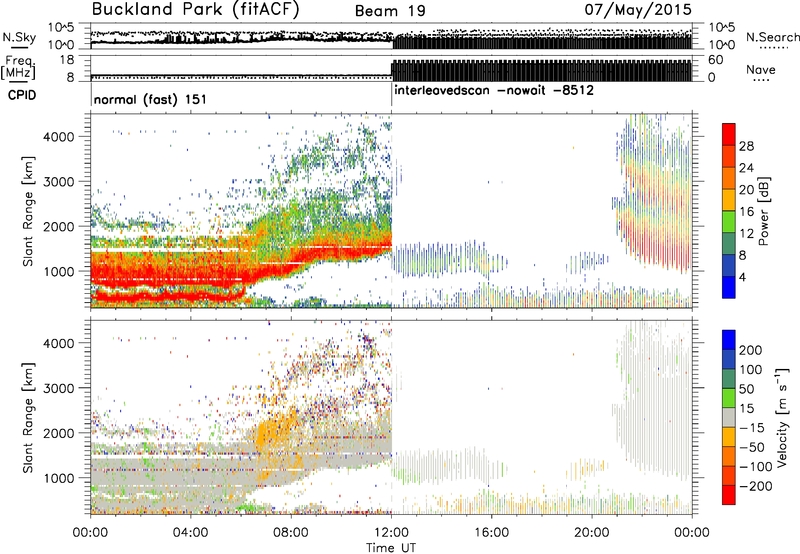800x554 pixels.
Task: Click the red bottom of the velocity colorbar
Action: pos(729,495)
